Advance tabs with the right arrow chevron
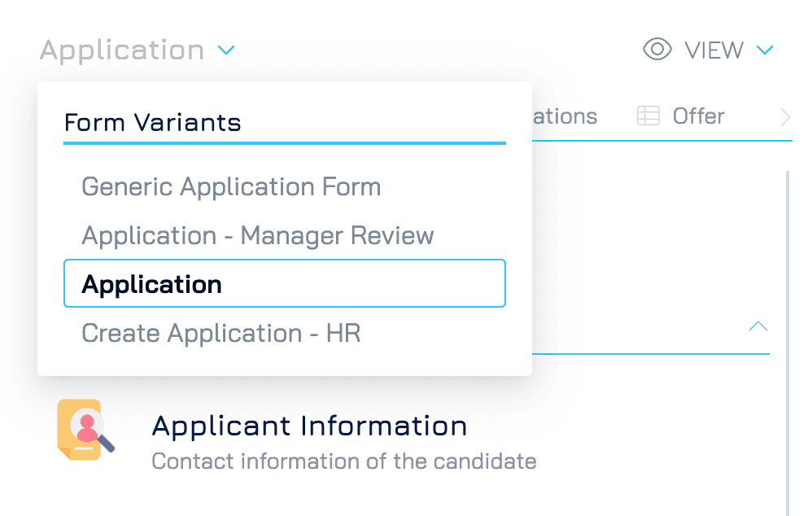812x516 pixels. [x=785, y=117]
